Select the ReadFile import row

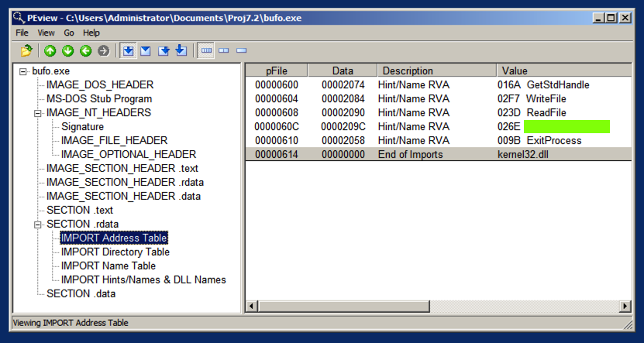click(x=438, y=113)
